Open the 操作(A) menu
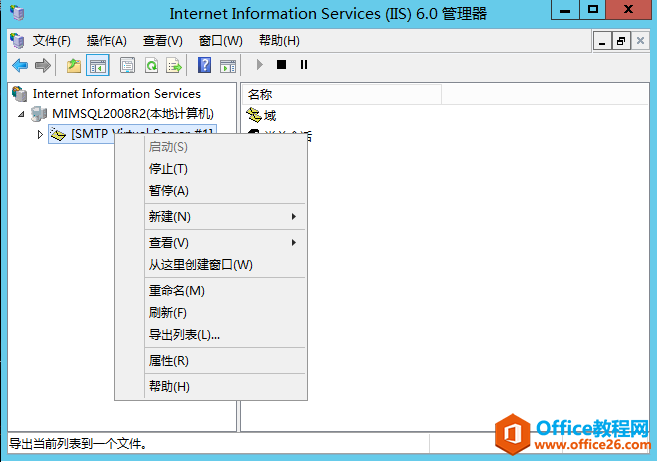 coord(107,41)
